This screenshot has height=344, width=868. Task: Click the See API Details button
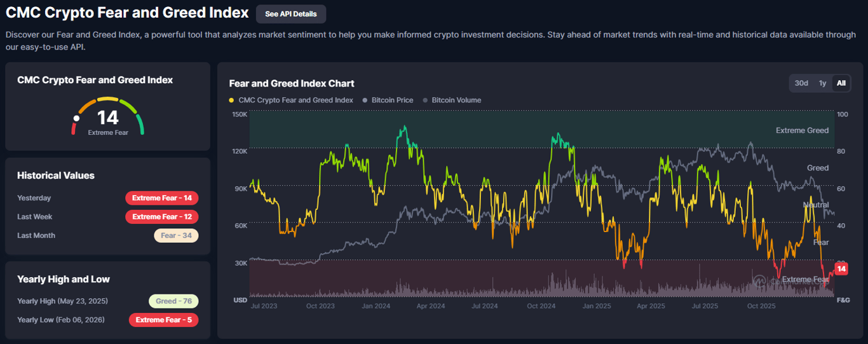tap(291, 14)
